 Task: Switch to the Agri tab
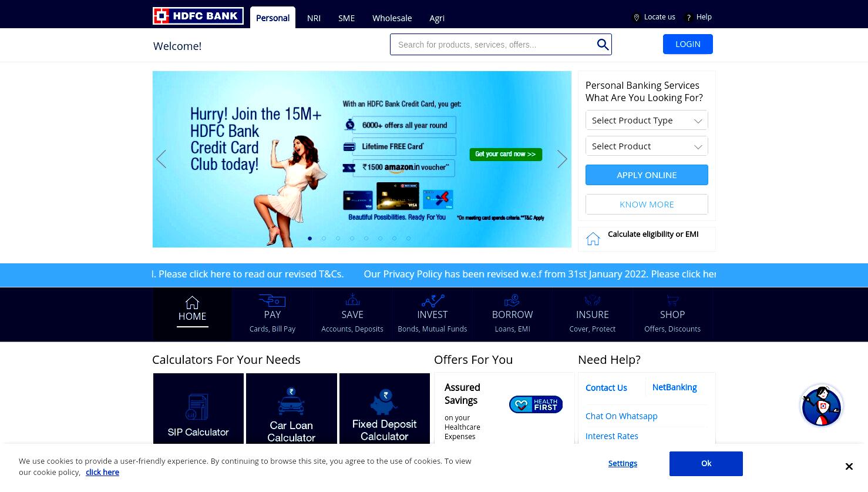click(x=437, y=18)
